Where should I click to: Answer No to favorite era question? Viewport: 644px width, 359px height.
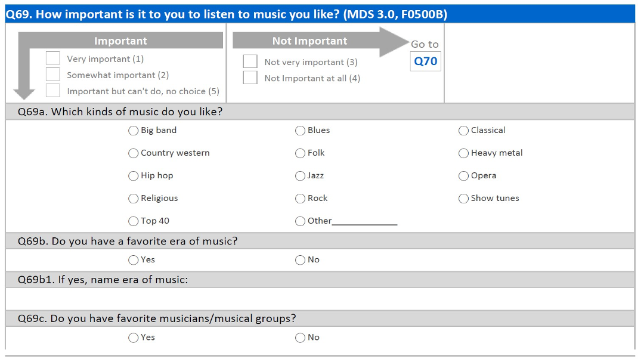301,259
